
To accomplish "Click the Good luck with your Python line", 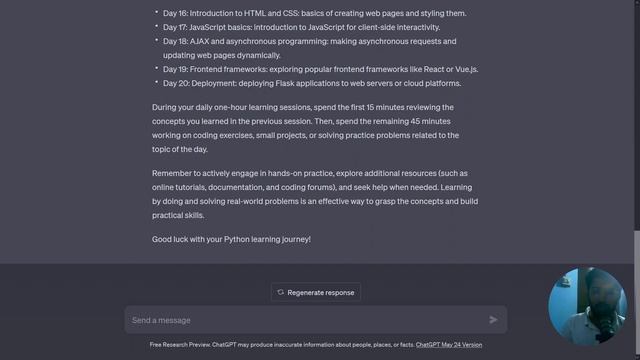I will (x=231, y=239).
